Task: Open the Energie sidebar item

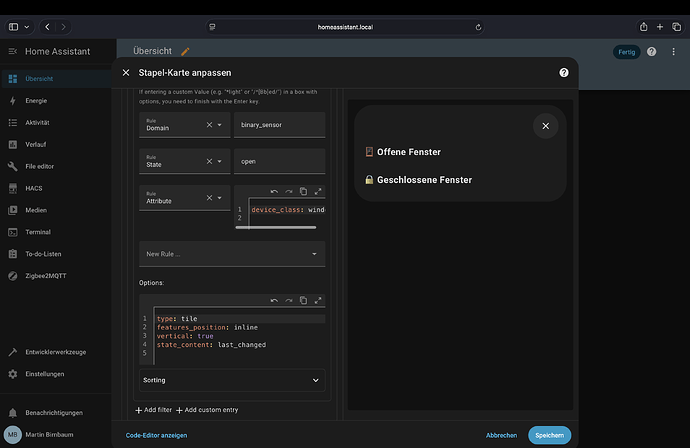Action: [x=36, y=100]
